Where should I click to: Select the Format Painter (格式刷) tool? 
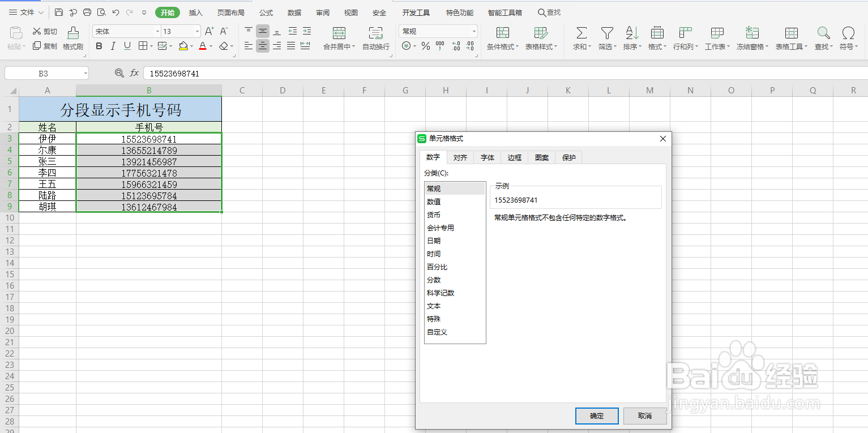coord(73,38)
